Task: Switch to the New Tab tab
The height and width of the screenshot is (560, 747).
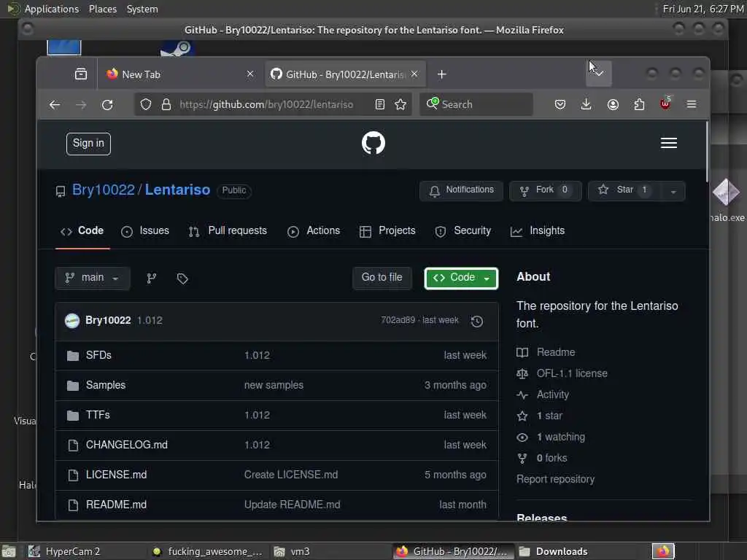Action: [x=181, y=74]
